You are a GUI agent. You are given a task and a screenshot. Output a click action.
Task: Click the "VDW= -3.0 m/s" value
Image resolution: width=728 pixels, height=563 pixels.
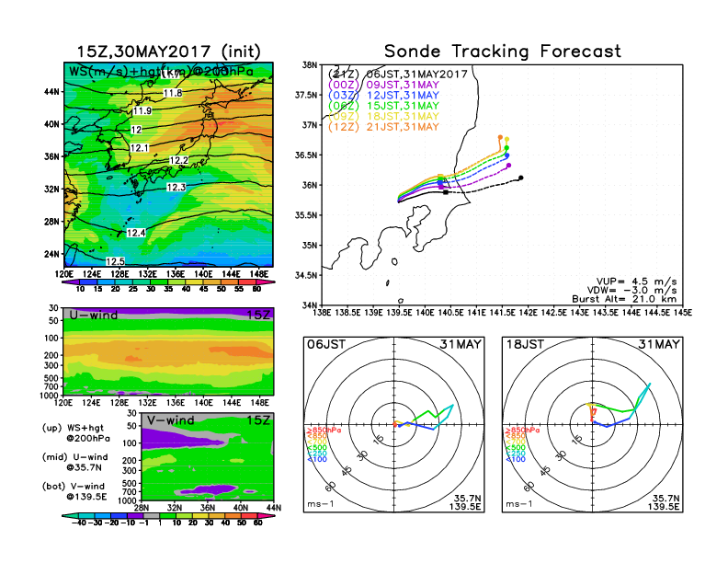click(632, 291)
